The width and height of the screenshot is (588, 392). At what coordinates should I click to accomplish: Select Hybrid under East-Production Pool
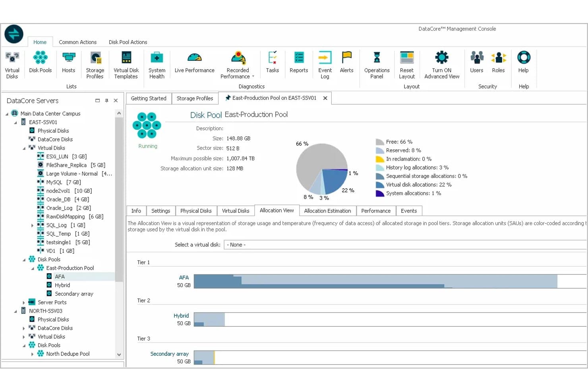(62, 285)
